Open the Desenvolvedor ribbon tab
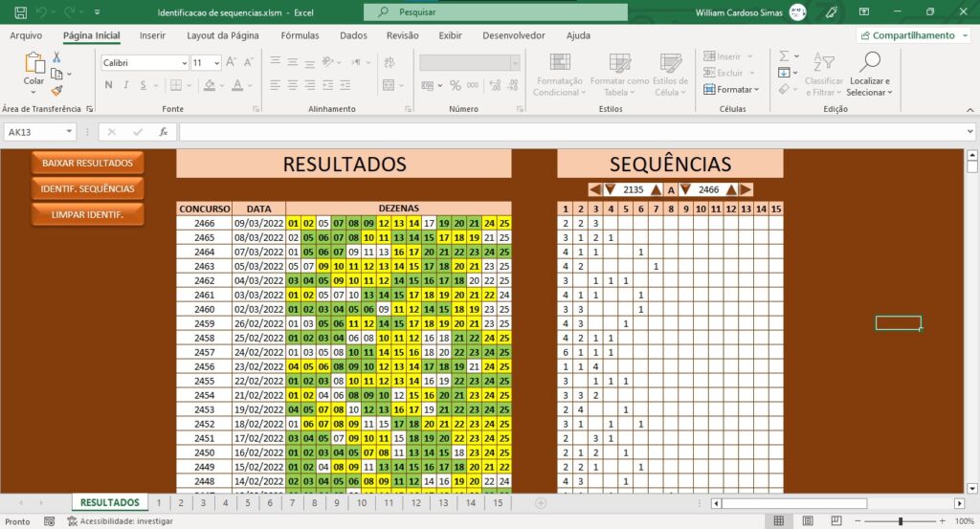The width and height of the screenshot is (980, 529). 514,35
